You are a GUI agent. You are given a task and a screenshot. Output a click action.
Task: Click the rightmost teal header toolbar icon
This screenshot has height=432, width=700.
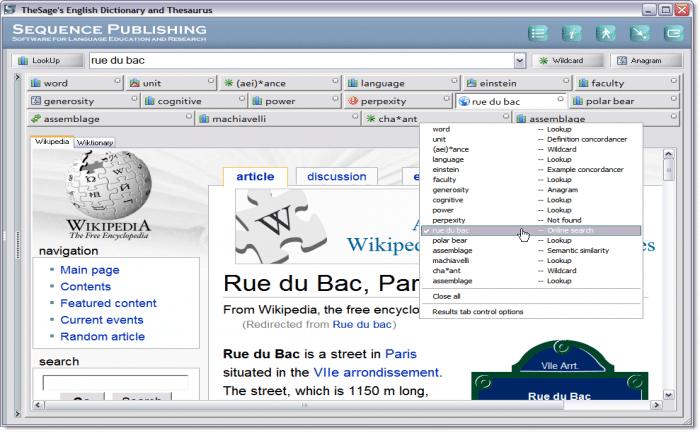coord(672,33)
